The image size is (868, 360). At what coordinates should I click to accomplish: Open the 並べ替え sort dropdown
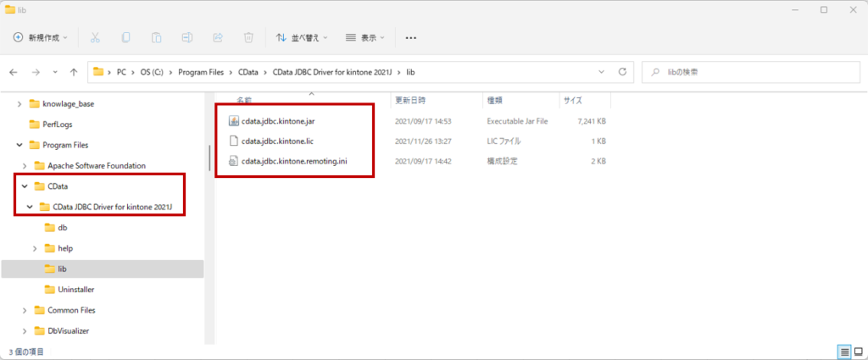(x=302, y=37)
